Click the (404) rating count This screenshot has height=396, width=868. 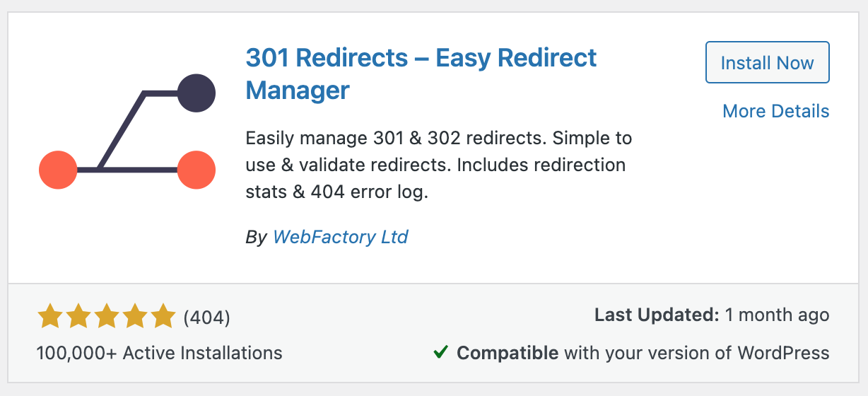tap(206, 318)
